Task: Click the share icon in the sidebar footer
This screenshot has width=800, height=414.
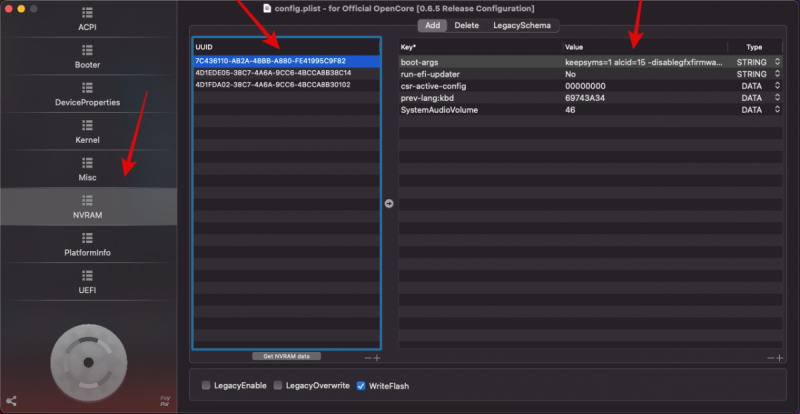Action: point(11,401)
